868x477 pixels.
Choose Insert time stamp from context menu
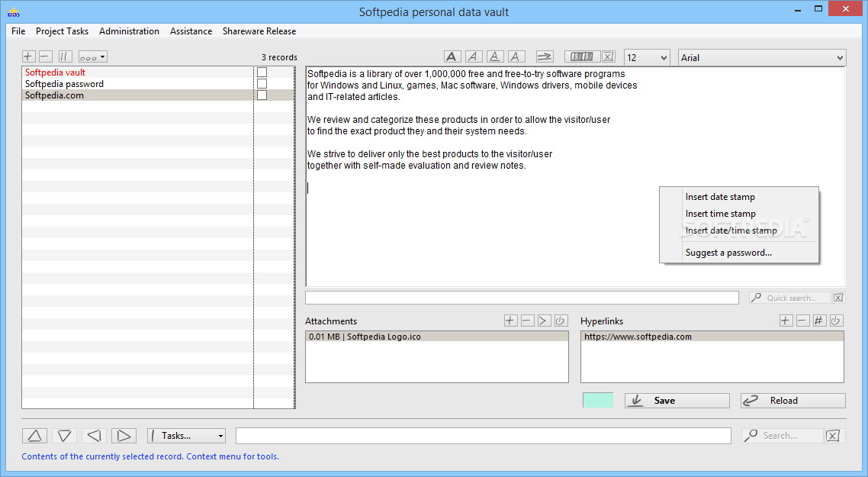coord(739,213)
